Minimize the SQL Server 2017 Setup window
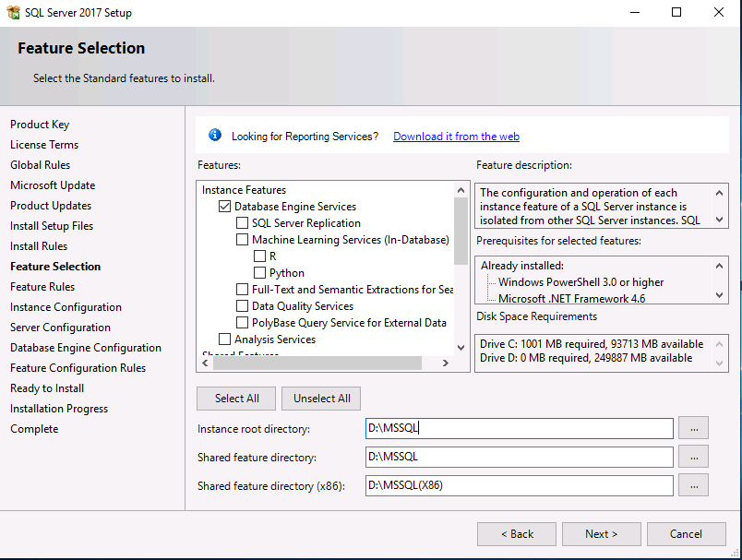Image resolution: width=742 pixels, height=560 pixels. tap(635, 12)
